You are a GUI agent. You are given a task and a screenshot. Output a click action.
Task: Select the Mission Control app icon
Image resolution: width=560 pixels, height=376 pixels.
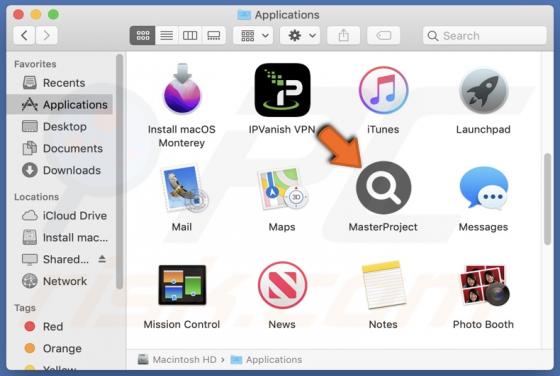(182, 285)
